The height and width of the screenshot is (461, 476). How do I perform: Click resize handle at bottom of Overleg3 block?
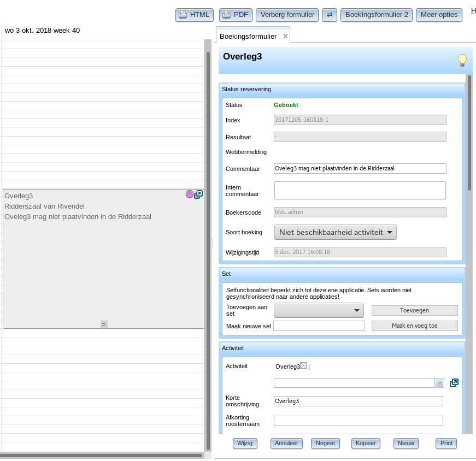click(104, 324)
